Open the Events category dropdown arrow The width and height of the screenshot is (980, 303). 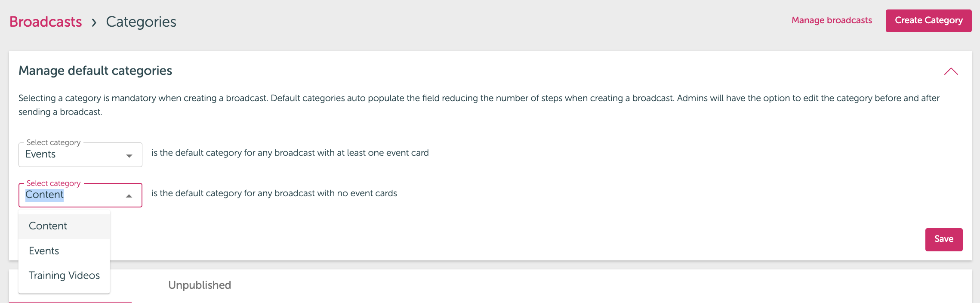[x=129, y=156]
